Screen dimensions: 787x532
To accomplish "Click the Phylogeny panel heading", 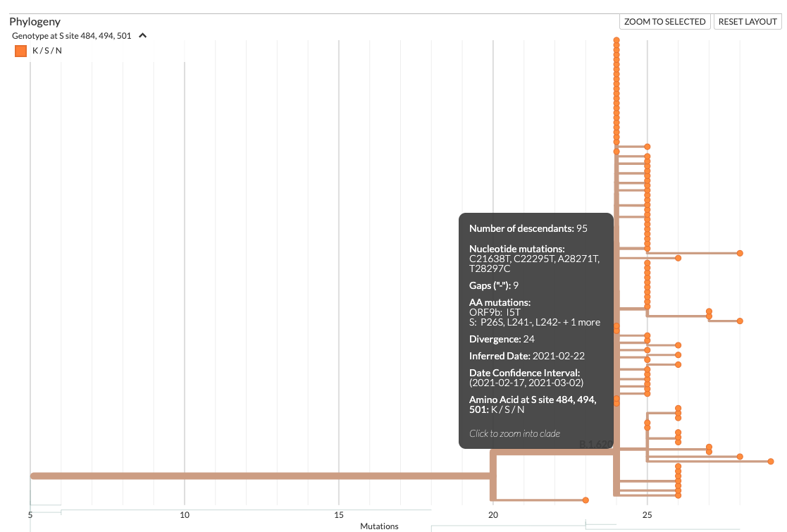I will point(34,21).
